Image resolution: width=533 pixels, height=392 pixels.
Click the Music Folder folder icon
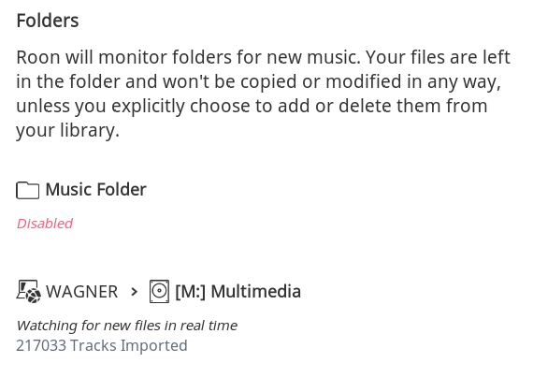27,190
